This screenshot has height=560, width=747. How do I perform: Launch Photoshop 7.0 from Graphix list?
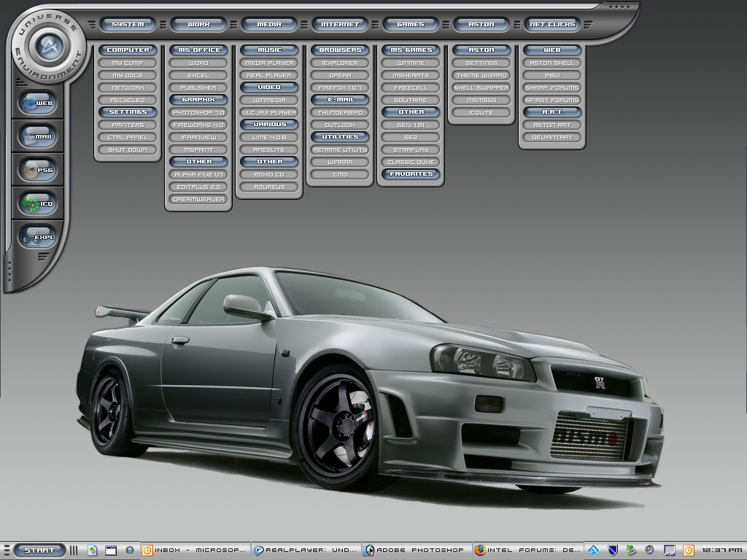point(198,113)
